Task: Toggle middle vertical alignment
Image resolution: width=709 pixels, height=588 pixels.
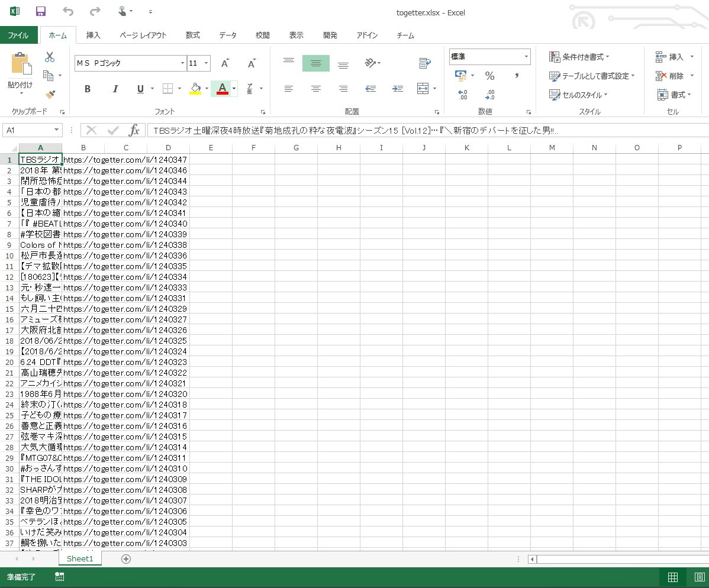Action: click(x=315, y=63)
